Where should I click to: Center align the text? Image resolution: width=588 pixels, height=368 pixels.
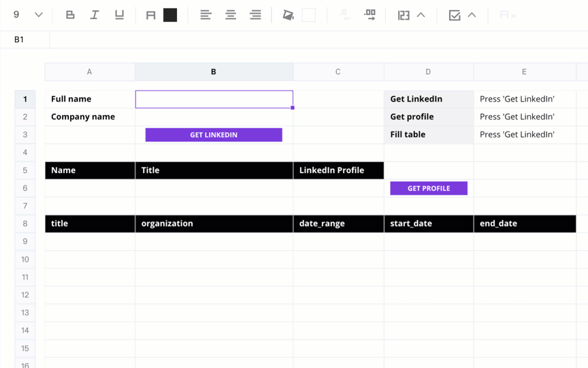(231, 15)
